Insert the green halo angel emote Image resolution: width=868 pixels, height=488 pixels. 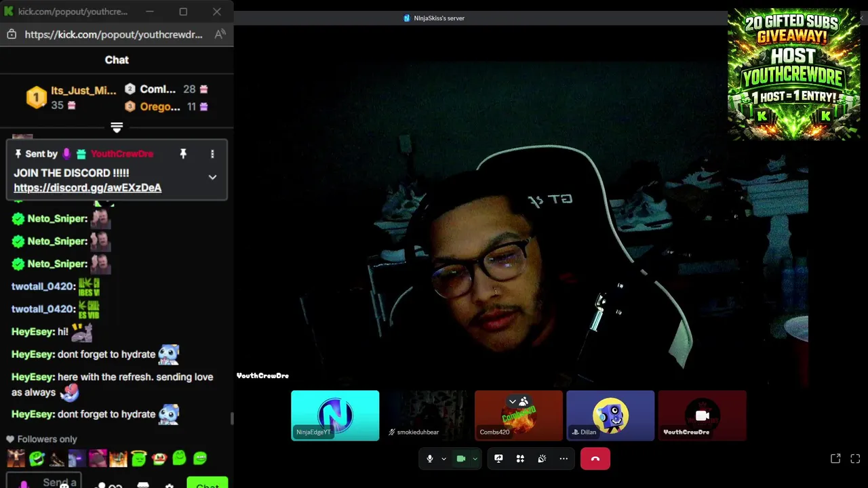[x=138, y=458]
